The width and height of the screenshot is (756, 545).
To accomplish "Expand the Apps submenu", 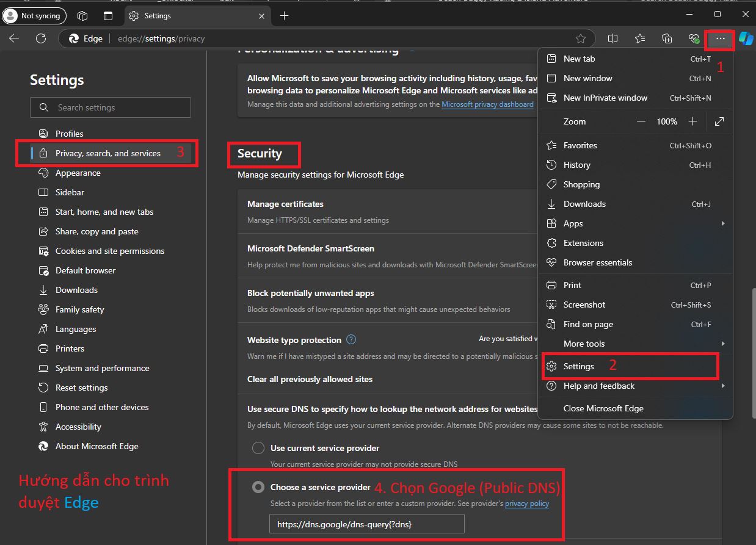I will pyautogui.click(x=635, y=223).
